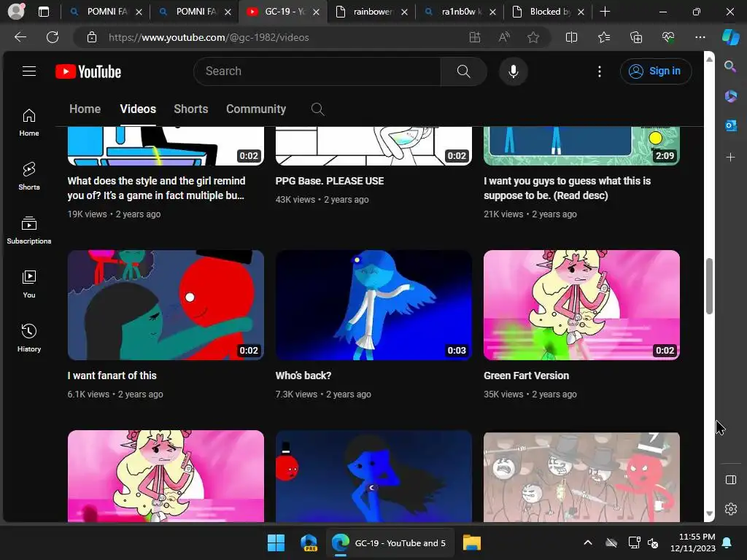747x560 pixels.
Task: Open the first POMNI FA browser tab
Action: (105, 12)
